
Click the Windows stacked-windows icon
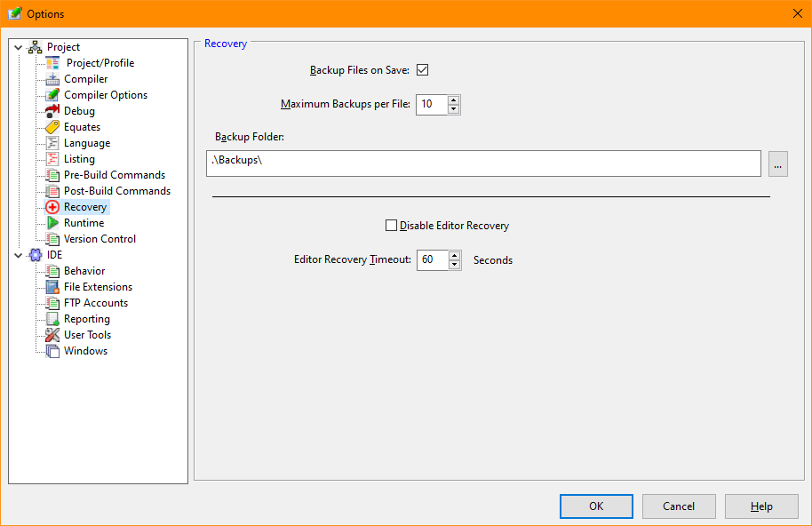52,351
